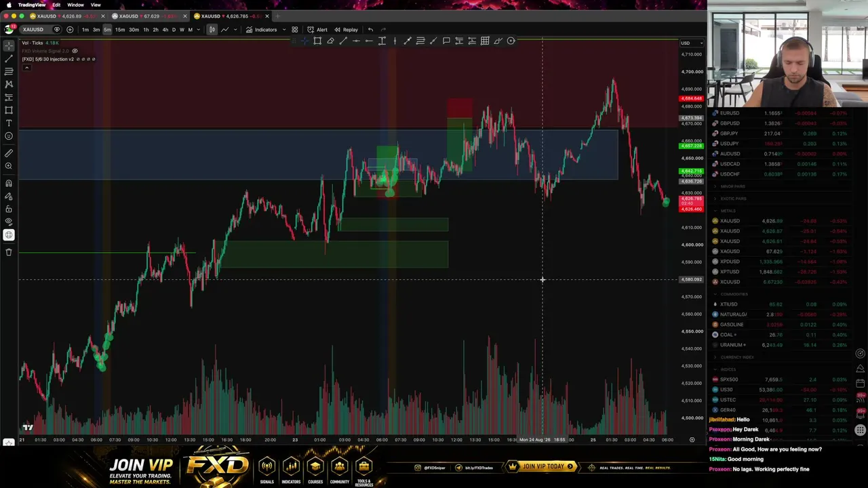
Task: Select the line chart style icon
Action: pos(224,30)
